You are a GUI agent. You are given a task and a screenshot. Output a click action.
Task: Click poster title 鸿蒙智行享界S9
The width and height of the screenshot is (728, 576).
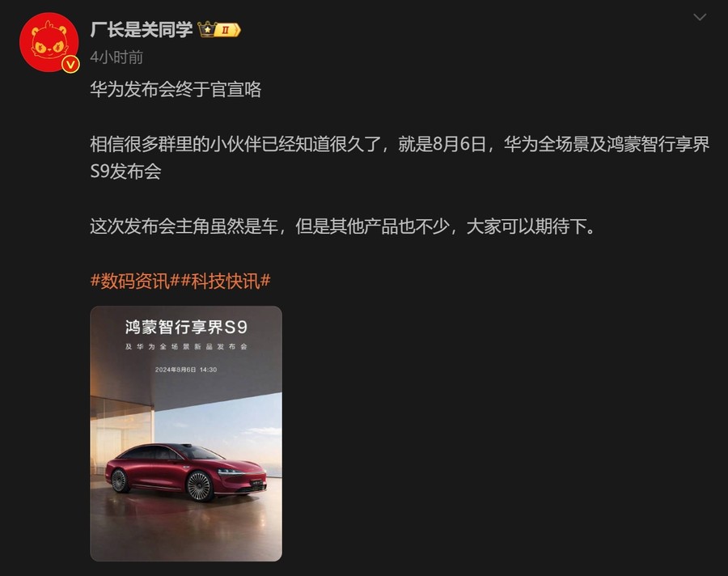click(186, 327)
